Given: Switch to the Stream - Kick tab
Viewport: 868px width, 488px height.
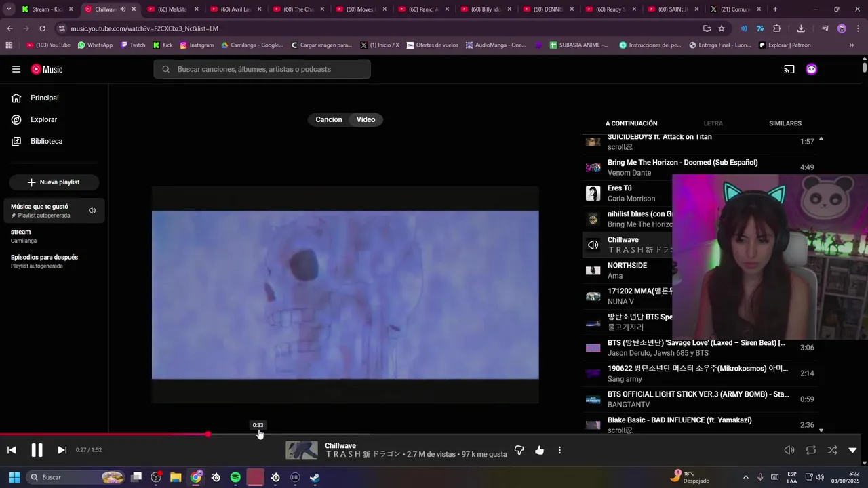Looking at the screenshot, I should click(48, 9).
